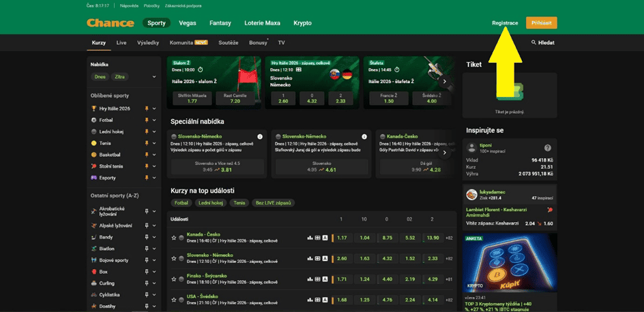Open the Kanada - Česko match title
Image resolution: width=644 pixels, height=312 pixels.
203,234
